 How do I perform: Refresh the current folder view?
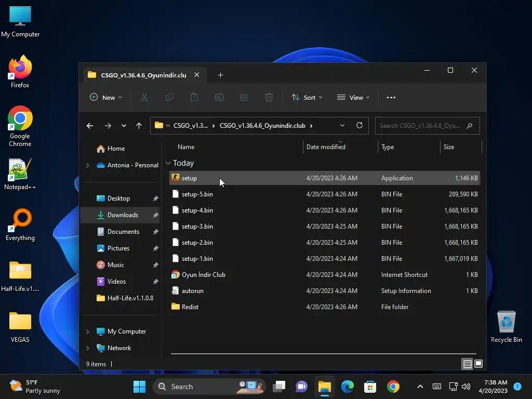(360, 126)
